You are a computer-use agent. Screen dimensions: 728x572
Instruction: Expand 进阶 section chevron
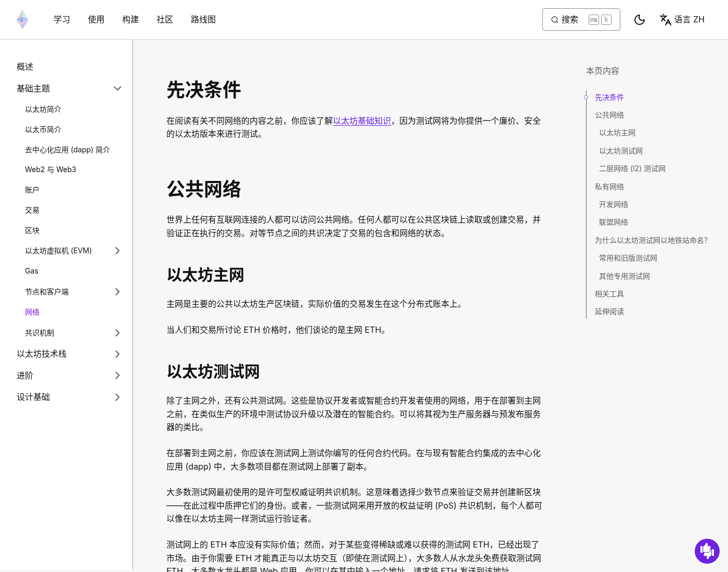click(x=118, y=375)
